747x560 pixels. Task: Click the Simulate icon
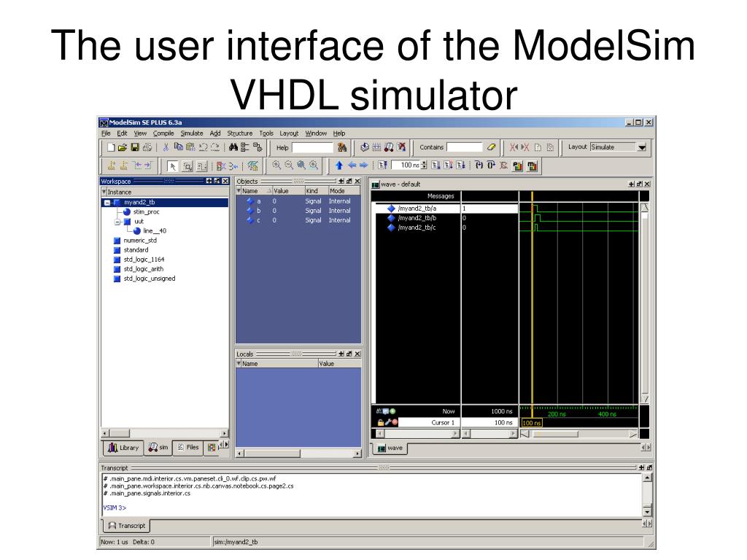tap(389, 147)
